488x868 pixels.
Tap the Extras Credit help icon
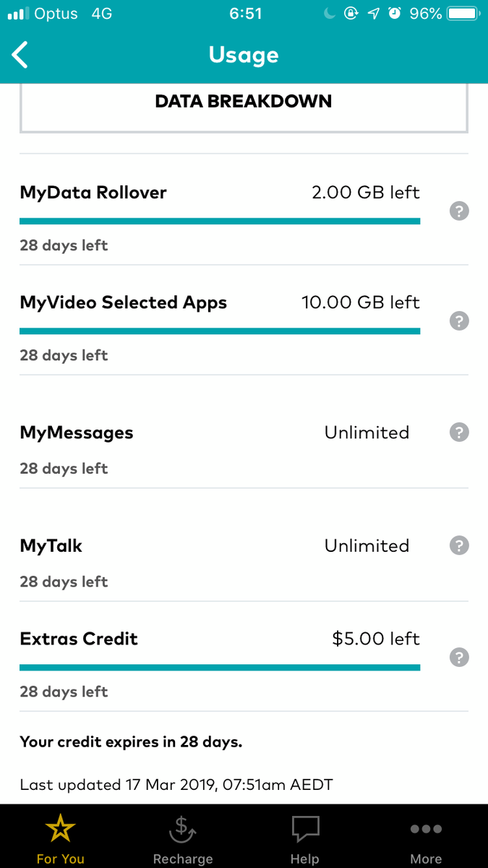pyautogui.click(x=459, y=658)
